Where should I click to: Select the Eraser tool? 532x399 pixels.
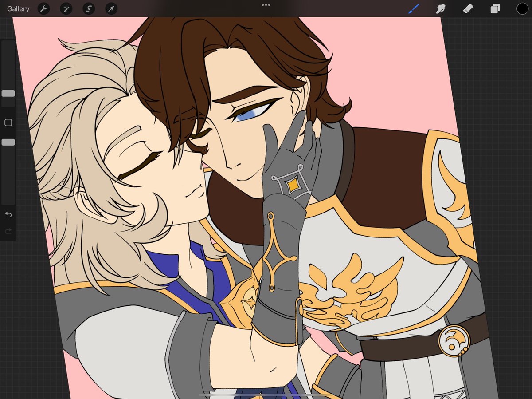click(x=468, y=8)
